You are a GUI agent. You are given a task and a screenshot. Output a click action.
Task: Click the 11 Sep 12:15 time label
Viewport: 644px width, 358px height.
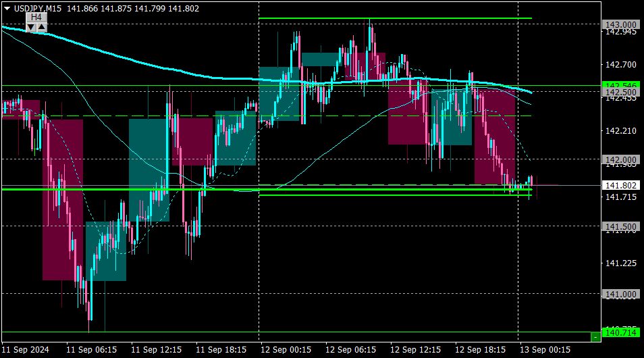[156, 350]
